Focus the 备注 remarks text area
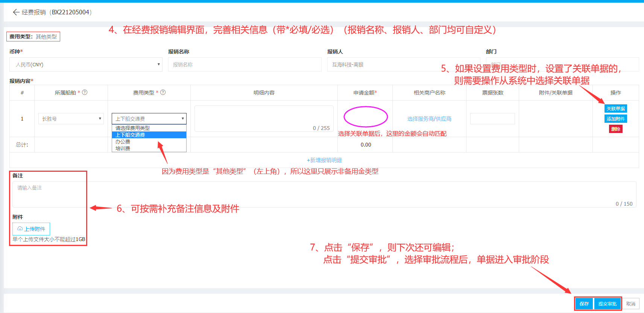The width and height of the screenshot is (644, 313). (324, 194)
